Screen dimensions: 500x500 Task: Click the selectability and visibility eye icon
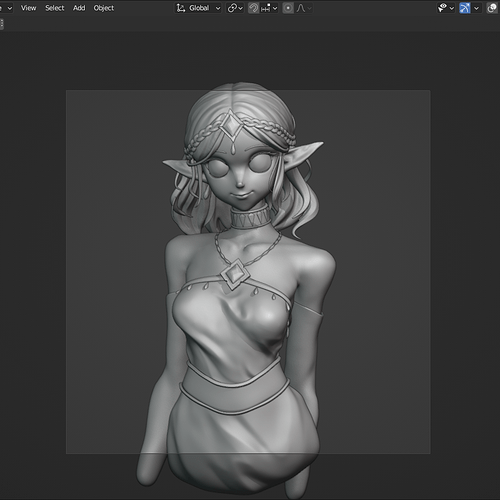tap(442, 8)
